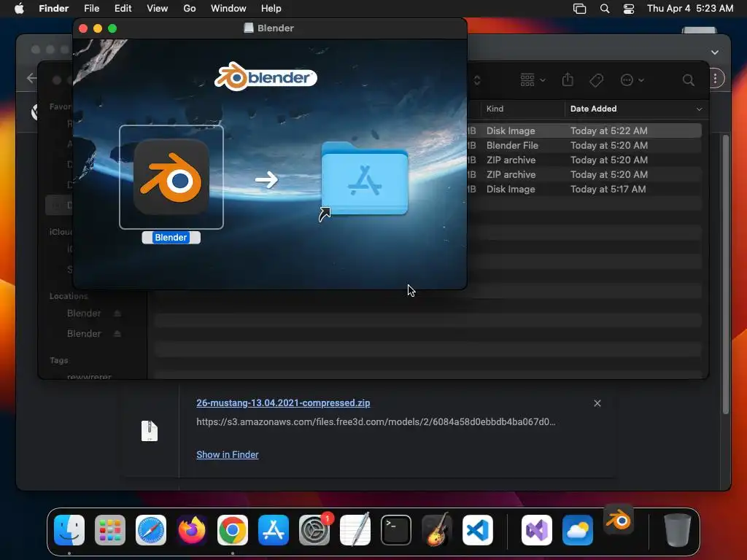Launch Firefox from the Dock
The height and width of the screenshot is (560, 747).
click(x=192, y=530)
